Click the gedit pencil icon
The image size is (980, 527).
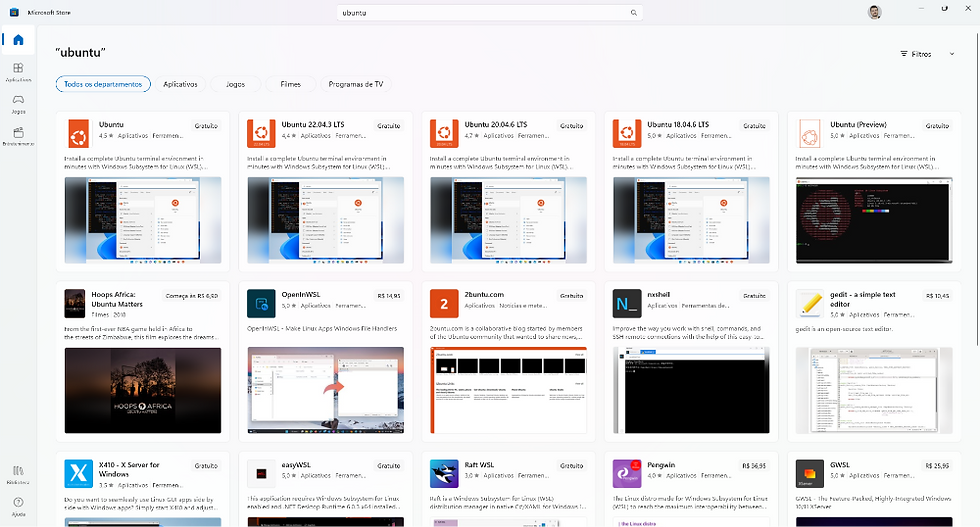coord(810,304)
